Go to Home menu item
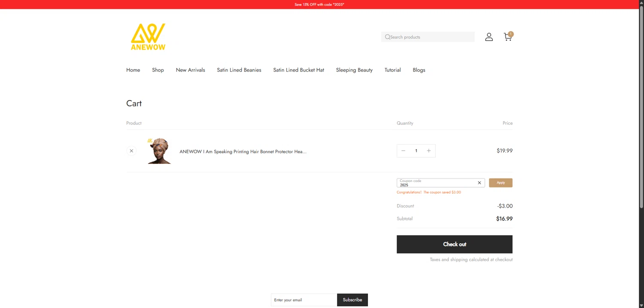This screenshot has height=308, width=644. (x=133, y=70)
